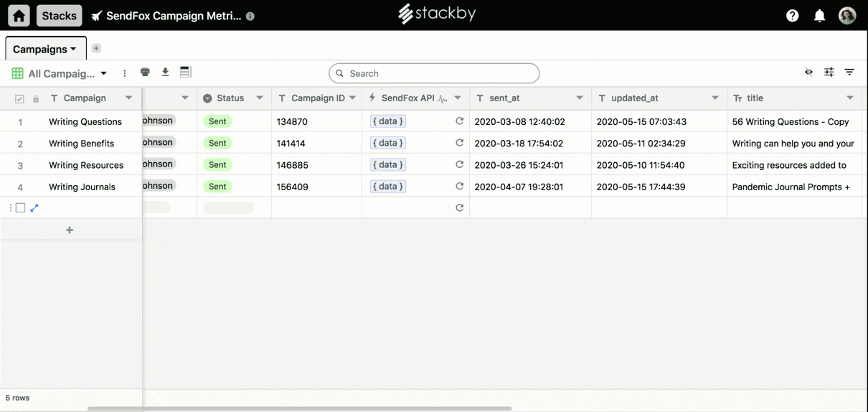The height and width of the screenshot is (412, 868).
Task: Refresh SendFox API data for row 134870
Action: point(459,121)
